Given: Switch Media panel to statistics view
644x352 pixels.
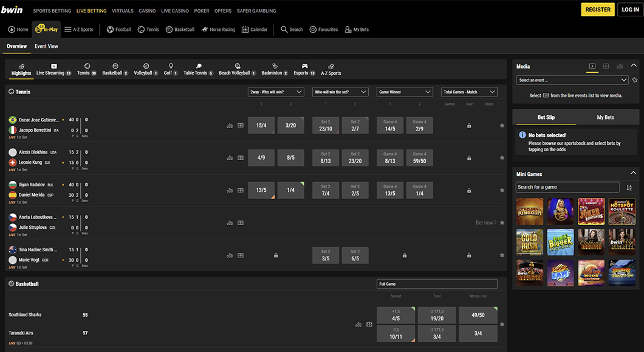Looking at the screenshot, I should pos(620,66).
